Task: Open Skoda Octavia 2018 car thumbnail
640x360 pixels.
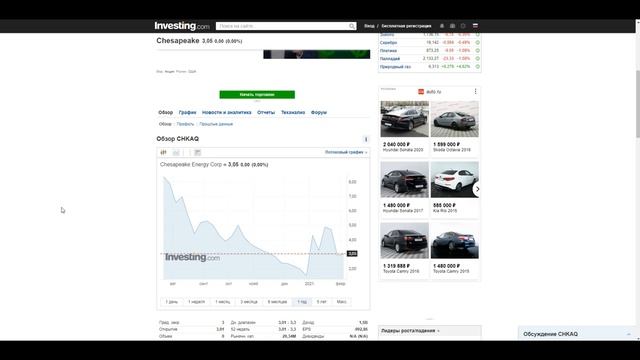Action: 454,119
